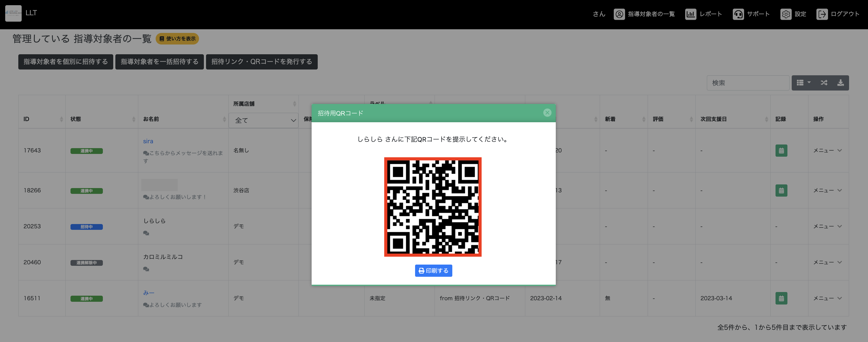868x342 pixels.
Task: Sort table by 所属店舗 column
Action: coord(263,104)
